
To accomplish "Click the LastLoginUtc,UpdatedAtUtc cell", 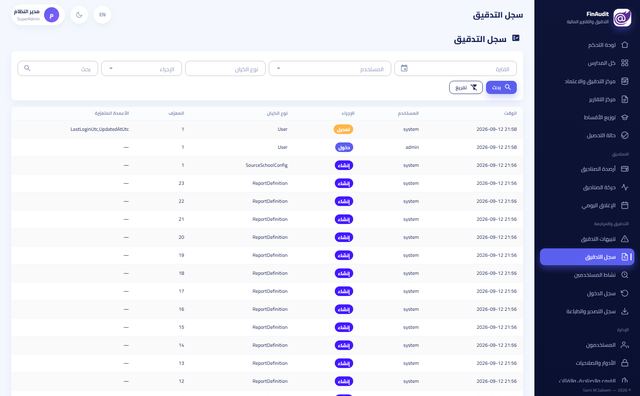I will tap(100, 129).
